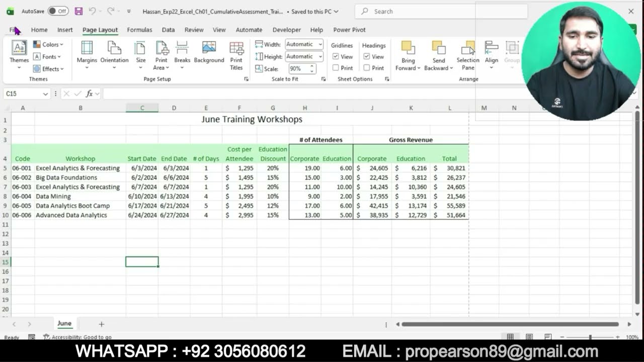
Task: Open the Page Setup dialog launcher
Action: pos(247,79)
